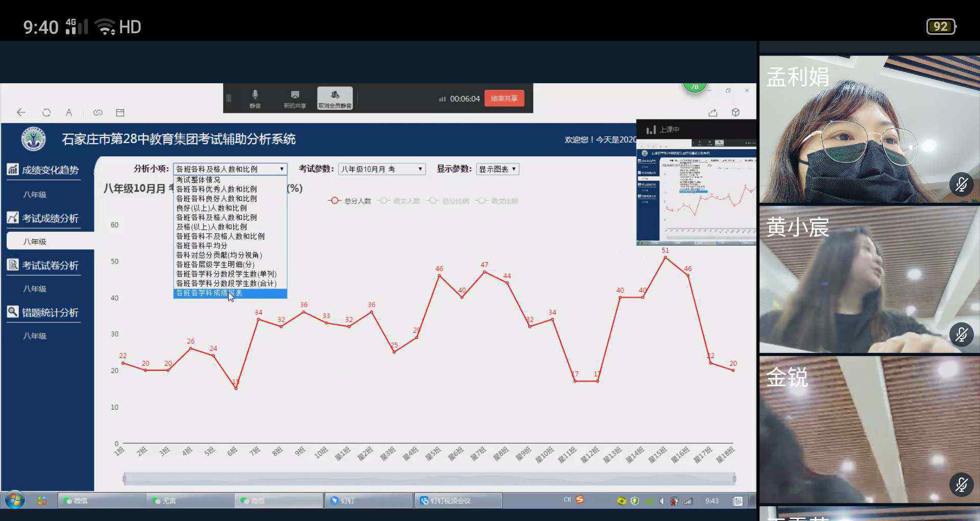Click the shared screen preview thumbnail under 上课中

696,192
